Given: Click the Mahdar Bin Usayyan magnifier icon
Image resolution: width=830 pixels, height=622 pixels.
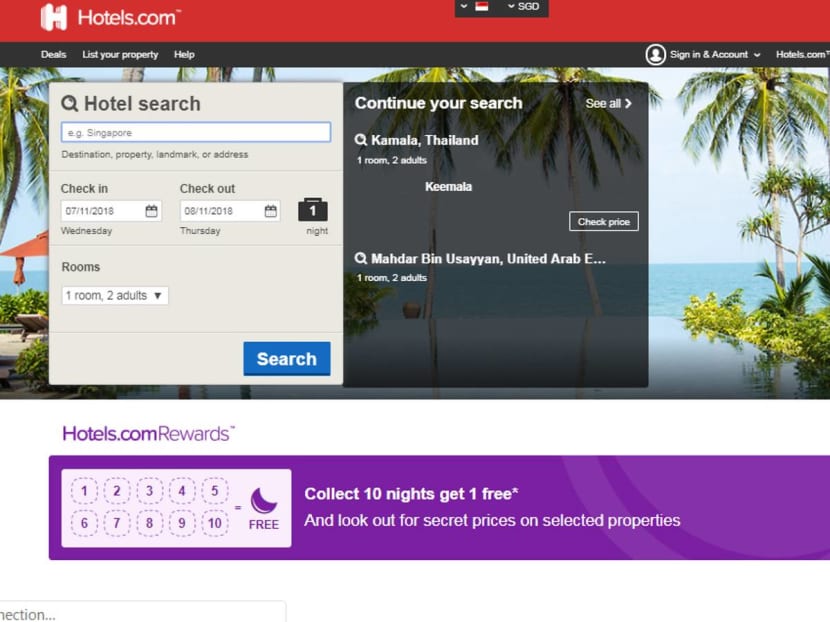Looking at the screenshot, I should pos(361,258).
